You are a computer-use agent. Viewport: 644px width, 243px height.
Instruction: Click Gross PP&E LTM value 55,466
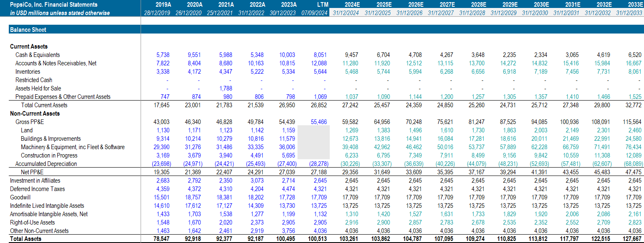pos(319,122)
